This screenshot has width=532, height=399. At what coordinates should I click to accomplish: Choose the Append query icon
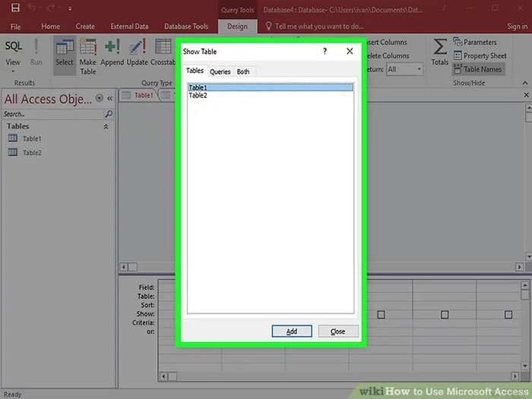[112, 55]
